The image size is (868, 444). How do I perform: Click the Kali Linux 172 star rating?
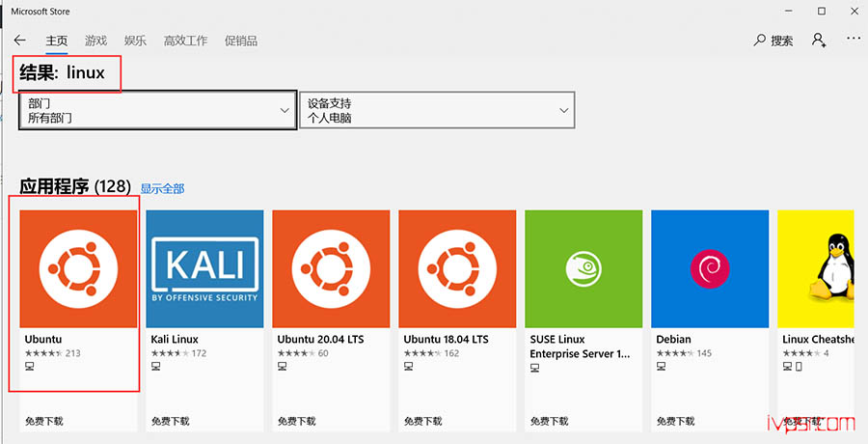(178, 353)
